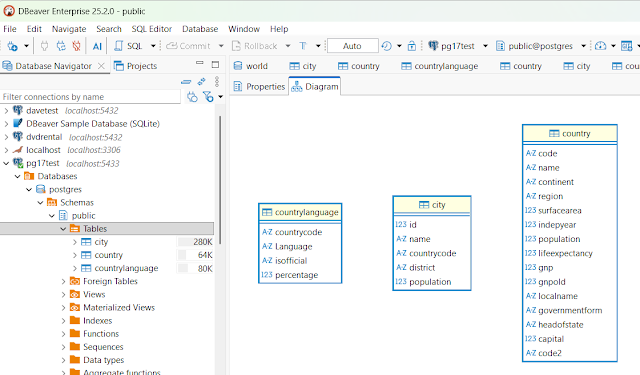Open the New Connection dropdown arrow
The width and height of the screenshot is (640, 375).
point(26,46)
